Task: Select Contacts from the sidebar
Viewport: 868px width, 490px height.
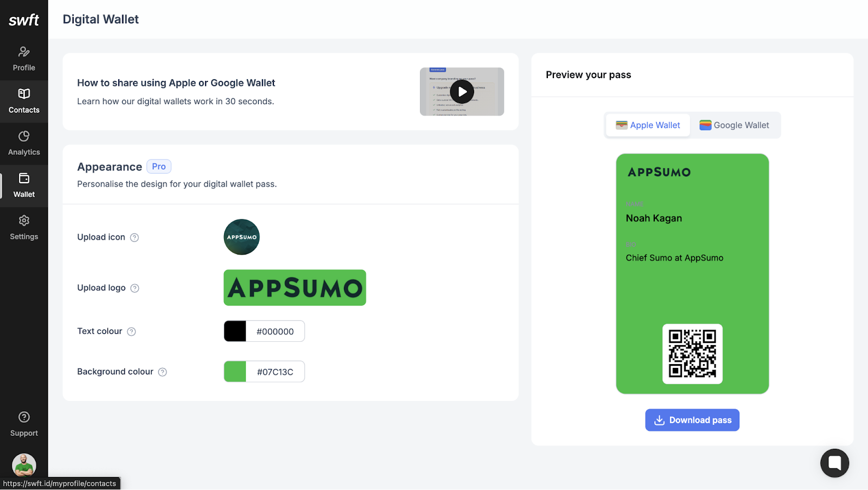Action: [x=24, y=100]
